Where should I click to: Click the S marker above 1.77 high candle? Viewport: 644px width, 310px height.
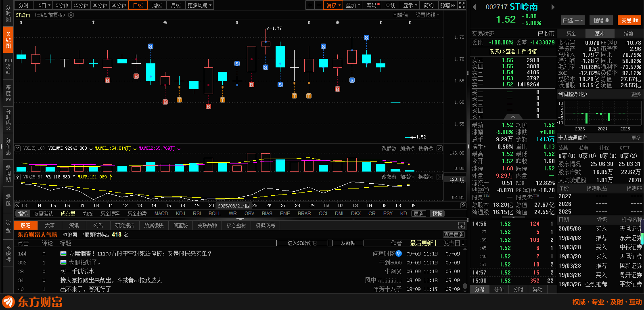(266, 67)
